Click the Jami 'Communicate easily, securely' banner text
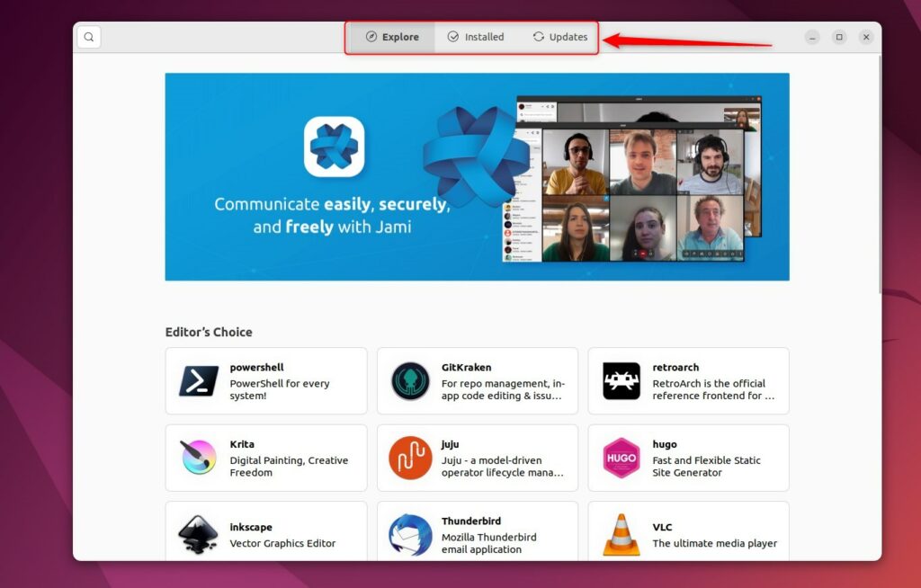 333,215
